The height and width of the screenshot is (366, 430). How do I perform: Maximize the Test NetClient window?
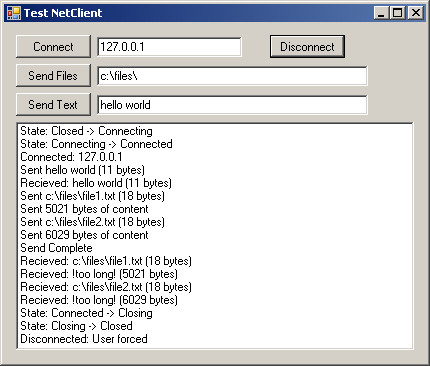pos(397,13)
